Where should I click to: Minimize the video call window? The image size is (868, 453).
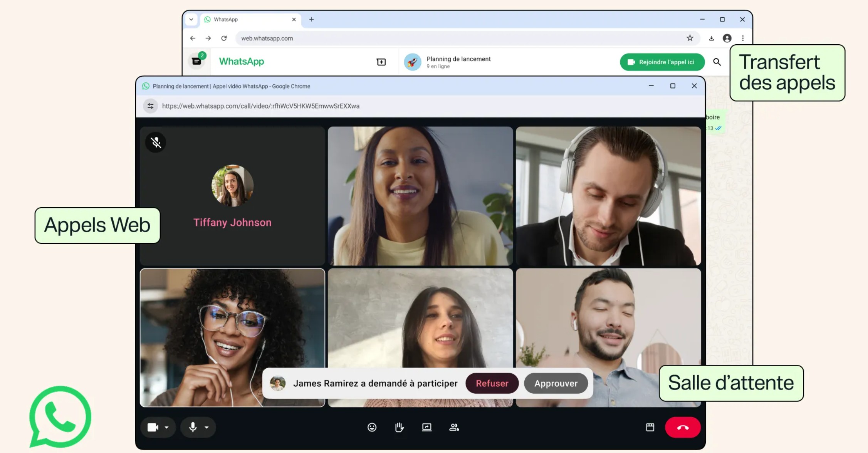pyautogui.click(x=651, y=86)
